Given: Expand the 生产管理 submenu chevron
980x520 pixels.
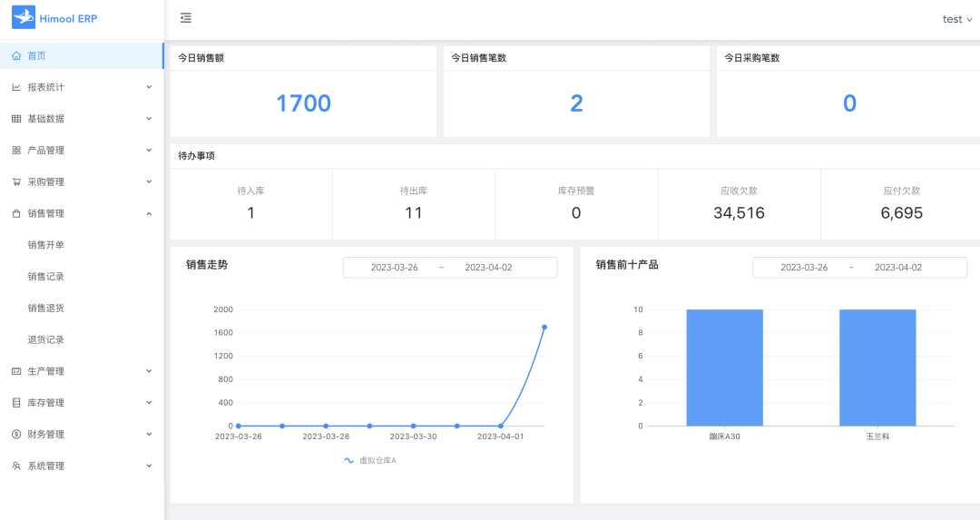Looking at the screenshot, I should pyautogui.click(x=149, y=371).
